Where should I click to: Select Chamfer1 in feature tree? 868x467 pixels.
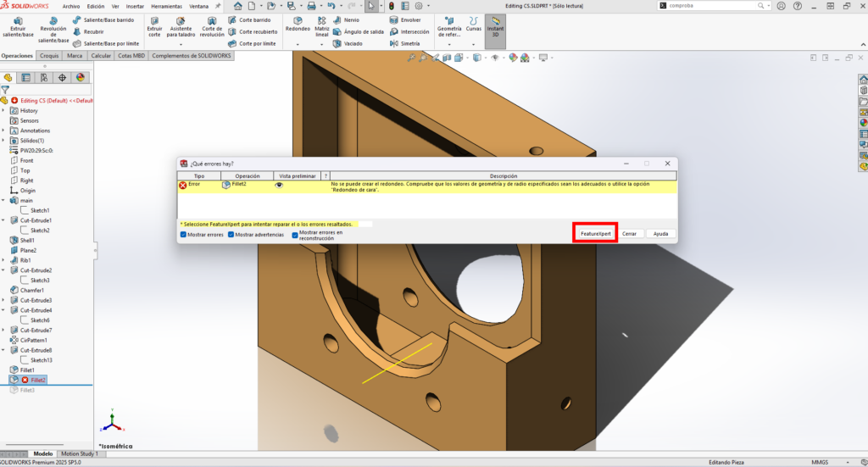click(31, 290)
